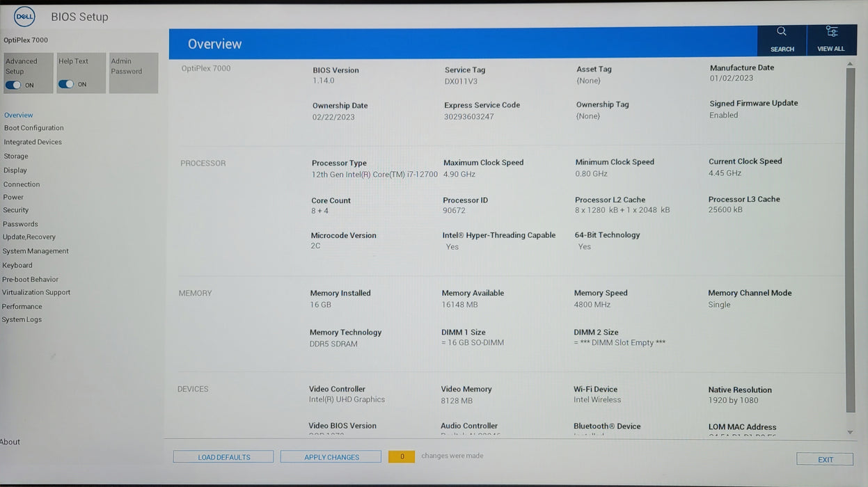
Task: Click Memory Speed 4800 MHz
Action: pyautogui.click(x=592, y=305)
